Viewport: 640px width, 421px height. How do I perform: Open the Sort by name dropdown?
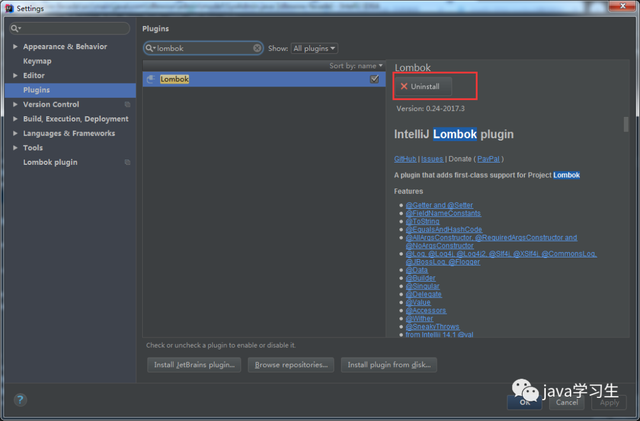point(356,66)
